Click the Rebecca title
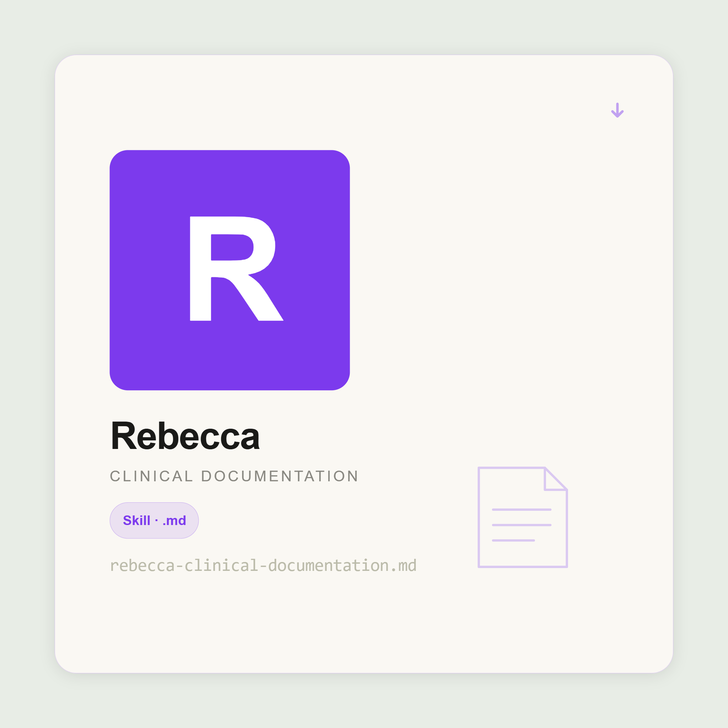The width and height of the screenshot is (728, 728). tap(185, 436)
